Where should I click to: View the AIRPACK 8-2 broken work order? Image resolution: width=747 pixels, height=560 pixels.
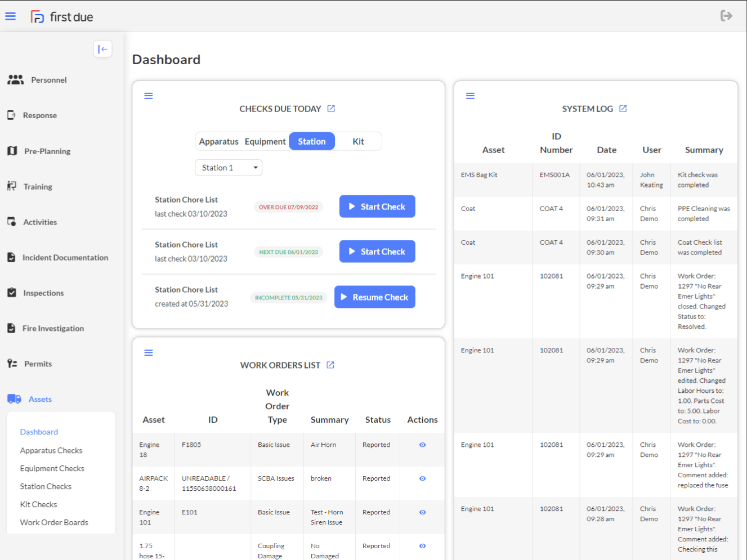pyautogui.click(x=422, y=478)
